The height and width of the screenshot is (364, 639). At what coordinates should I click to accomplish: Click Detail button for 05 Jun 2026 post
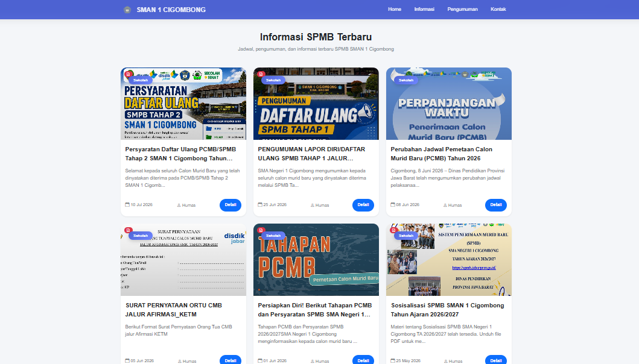pyautogui.click(x=230, y=360)
